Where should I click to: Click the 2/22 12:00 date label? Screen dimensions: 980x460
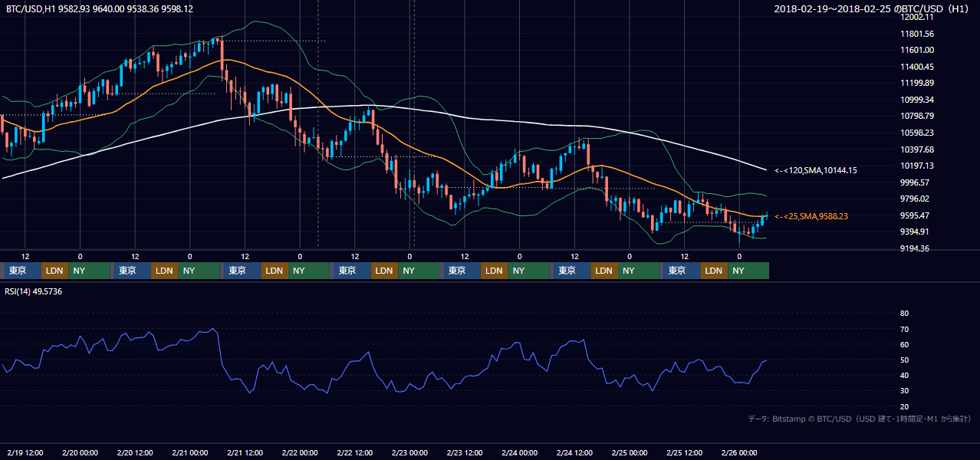354,452
